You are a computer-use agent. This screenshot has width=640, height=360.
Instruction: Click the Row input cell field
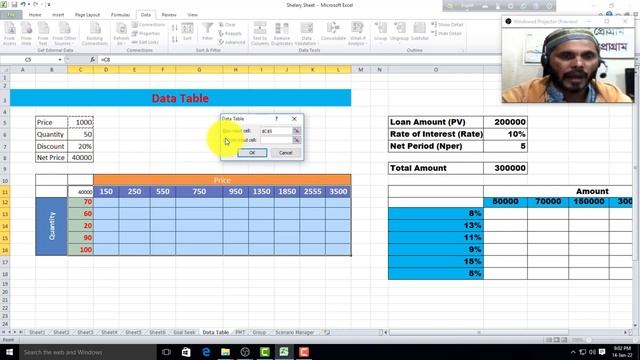click(x=276, y=131)
